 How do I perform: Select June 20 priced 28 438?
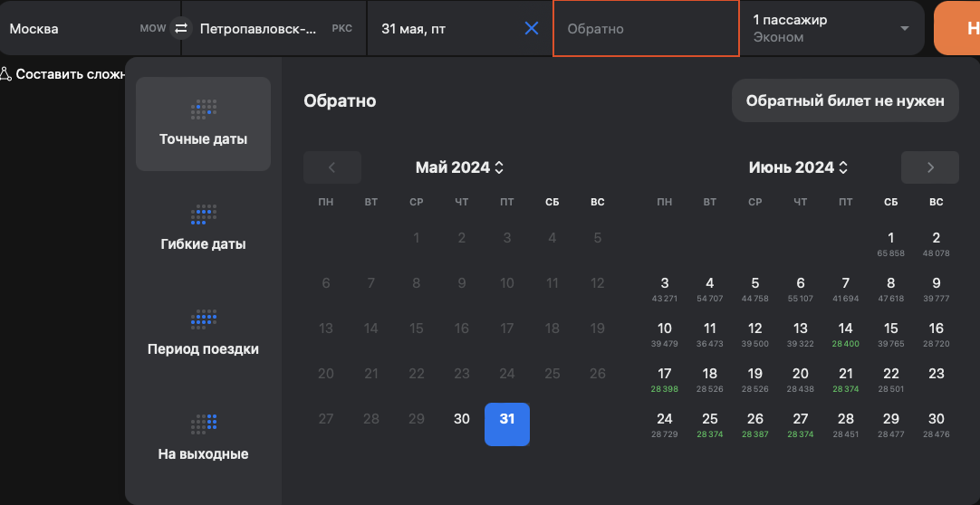(800, 379)
